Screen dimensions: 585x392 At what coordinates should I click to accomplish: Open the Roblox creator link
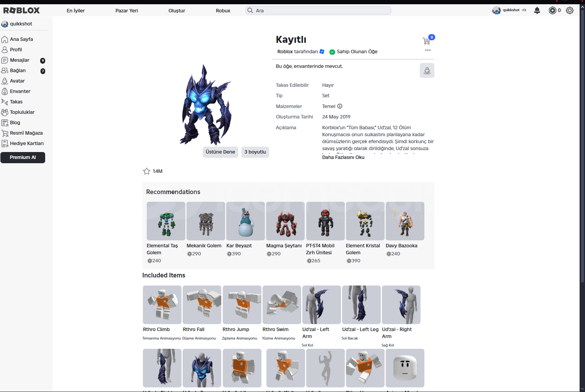tap(285, 52)
